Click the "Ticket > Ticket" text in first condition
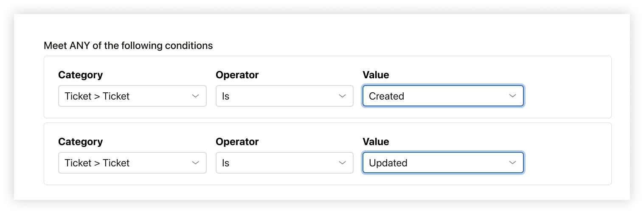 tap(97, 96)
